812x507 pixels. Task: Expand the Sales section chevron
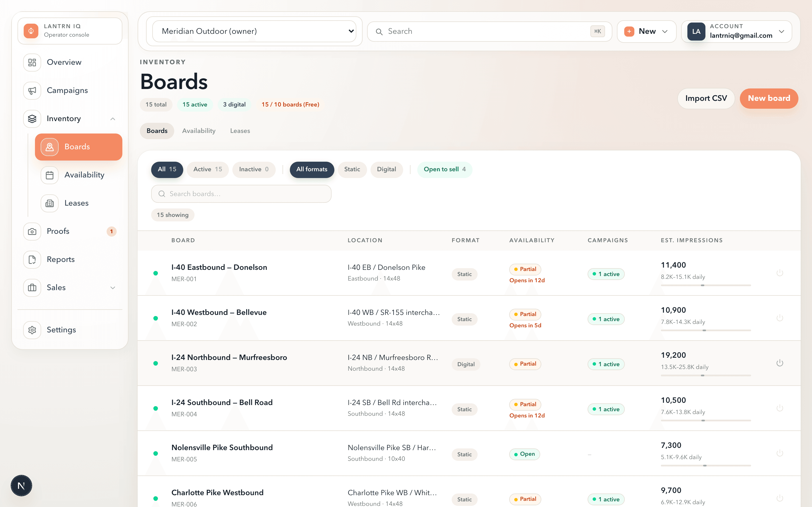coord(113,288)
